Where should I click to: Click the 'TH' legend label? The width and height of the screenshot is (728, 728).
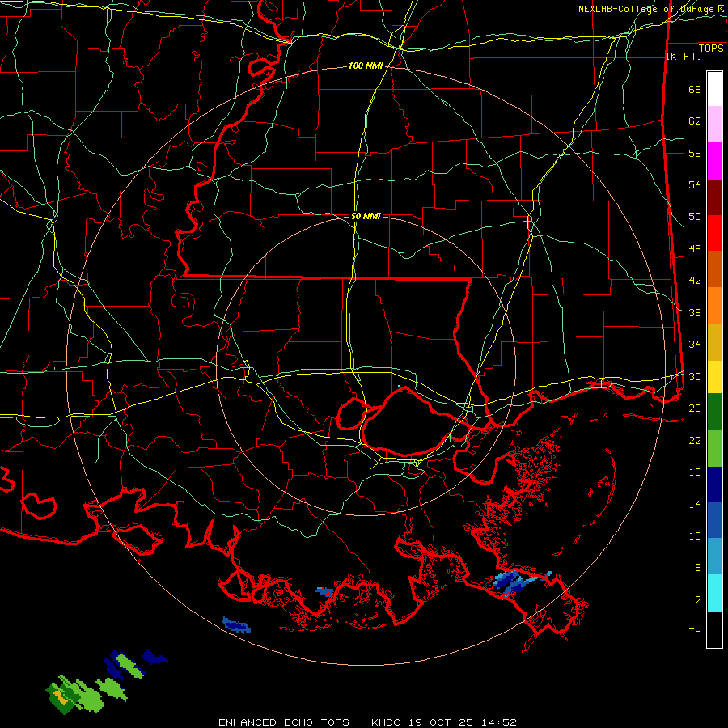click(x=695, y=632)
